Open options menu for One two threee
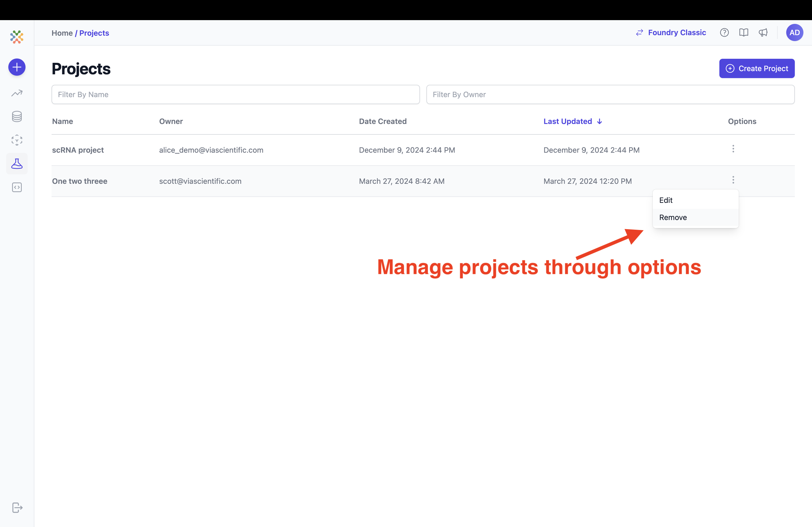Viewport: 812px width, 527px height. (733, 180)
